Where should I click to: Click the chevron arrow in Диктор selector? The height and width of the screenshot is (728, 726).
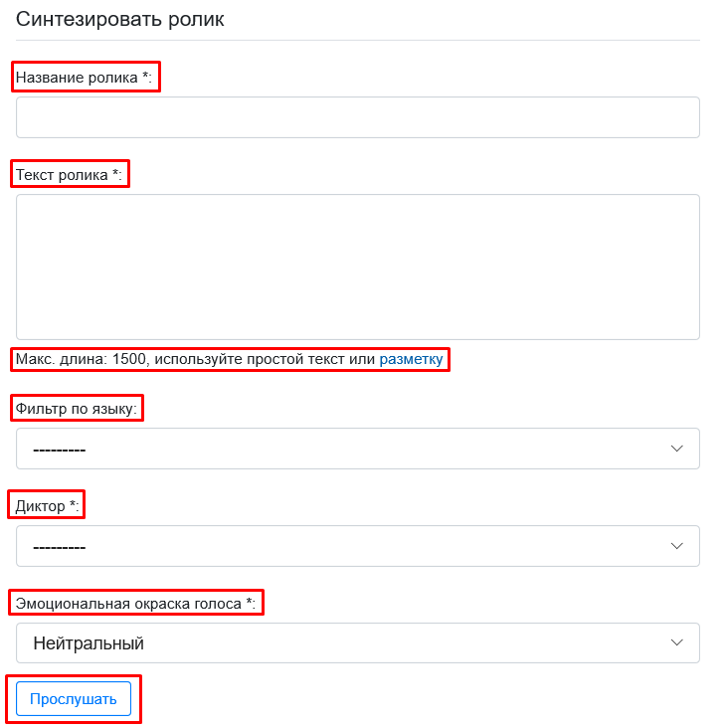(x=677, y=546)
